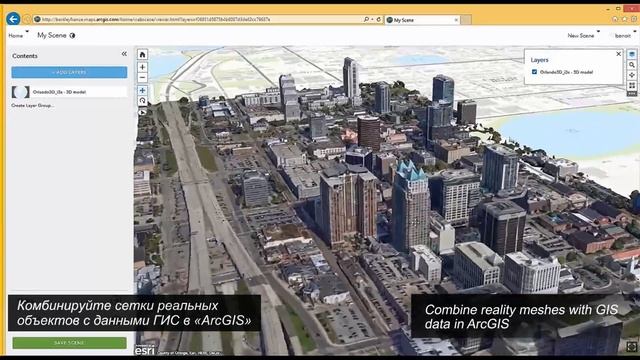The width and height of the screenshot is (640, 360).
Task: Select the Pan navigation tool
Action: coord(142,90)
